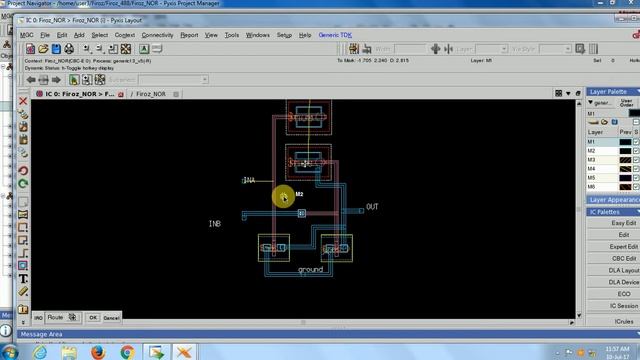Image resolution: width=640 pixels, height=360 pixels.
Task: Click the print icon in toolbar
Action: 69,49
